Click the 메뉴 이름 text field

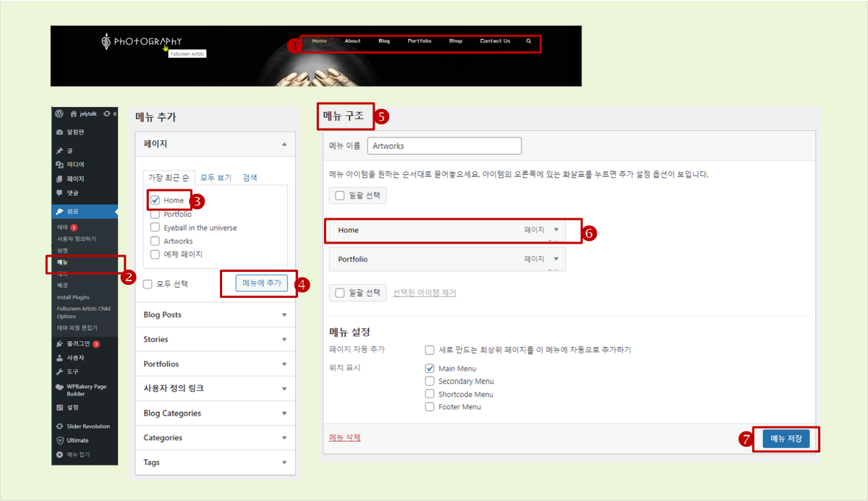click(x=444, y=146)
